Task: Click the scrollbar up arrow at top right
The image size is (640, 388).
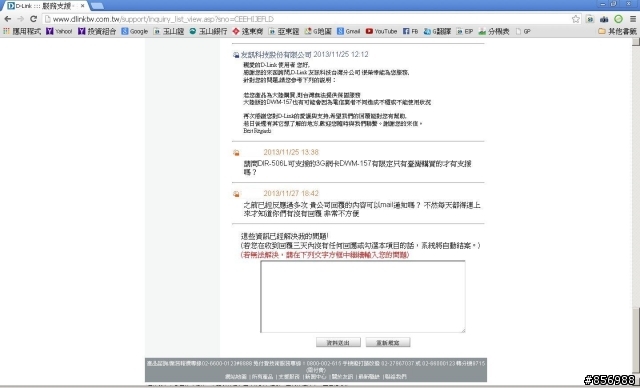Action: coord(636,42)
